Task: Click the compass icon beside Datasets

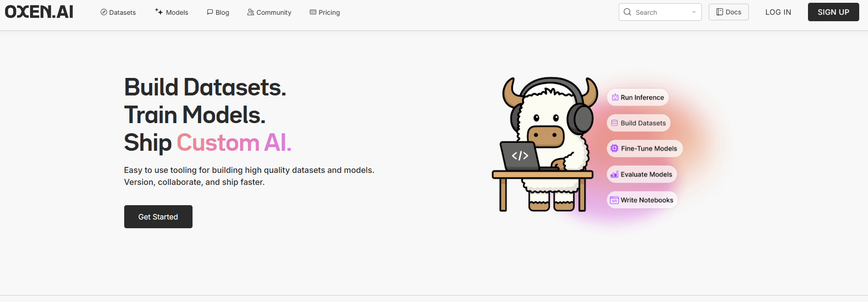Action: pos(104,12)
